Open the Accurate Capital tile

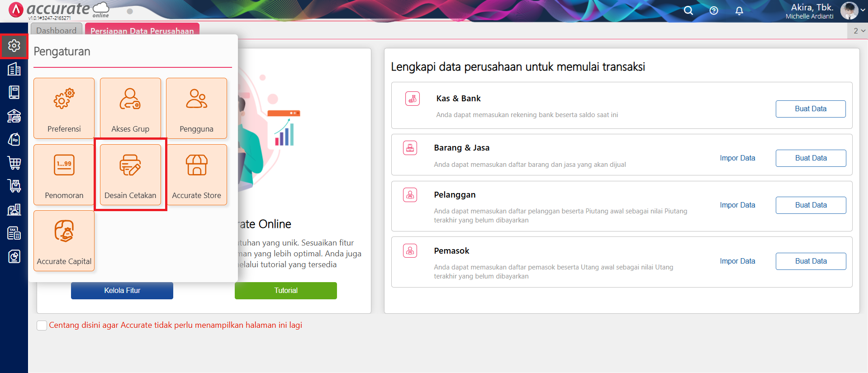point(64,241)
